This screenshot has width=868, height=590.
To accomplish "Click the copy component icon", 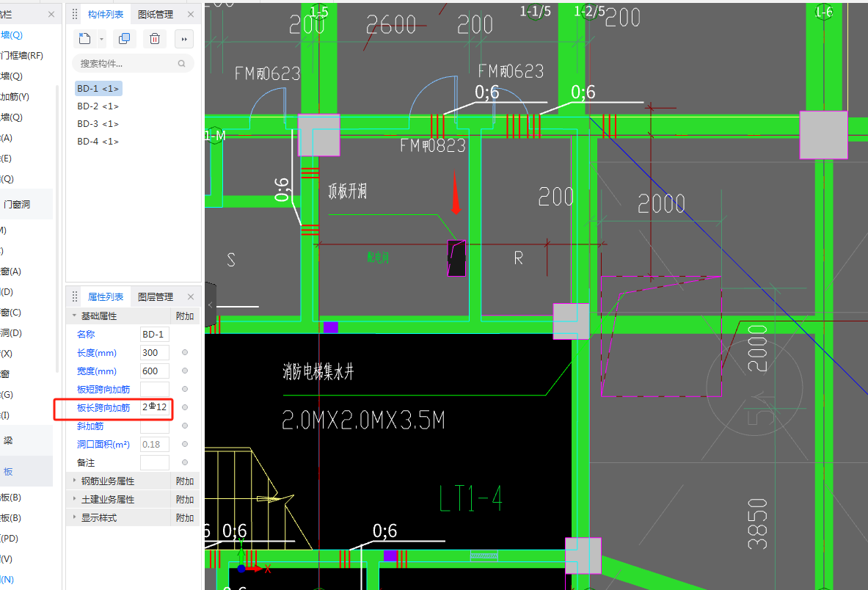I will click(125, 39).
